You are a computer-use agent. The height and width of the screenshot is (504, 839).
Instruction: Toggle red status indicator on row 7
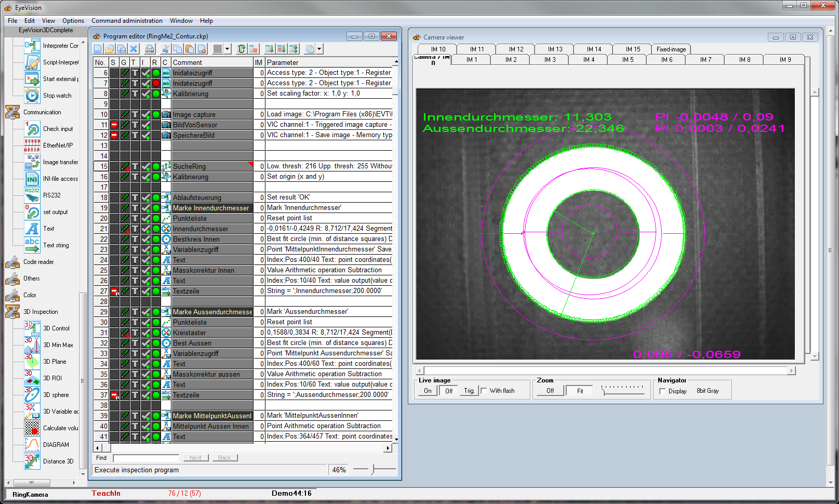click(x=156, y=83)
